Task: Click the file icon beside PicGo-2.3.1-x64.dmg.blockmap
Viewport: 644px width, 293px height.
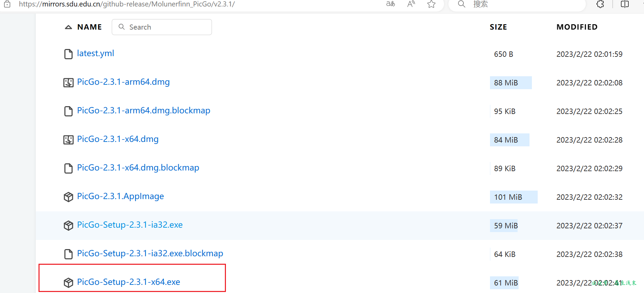Action: click(x=68, y=168)
